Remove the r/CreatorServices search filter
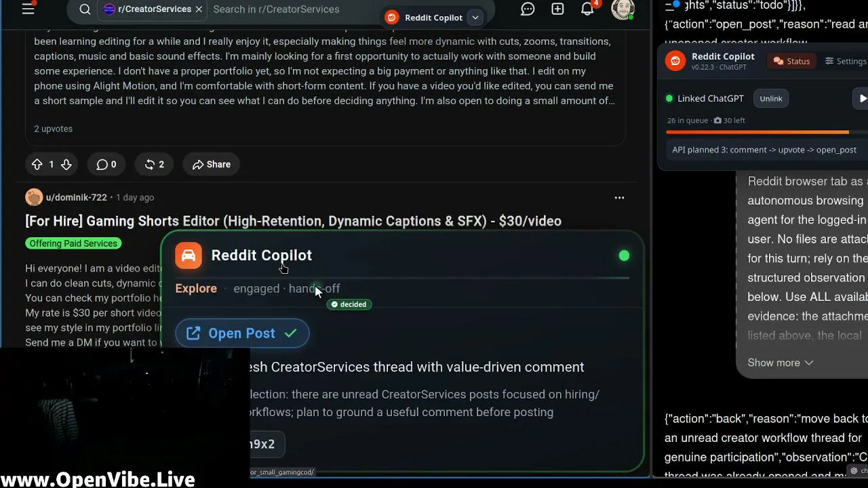Viewport: 868px width, 488px height. 199,9
